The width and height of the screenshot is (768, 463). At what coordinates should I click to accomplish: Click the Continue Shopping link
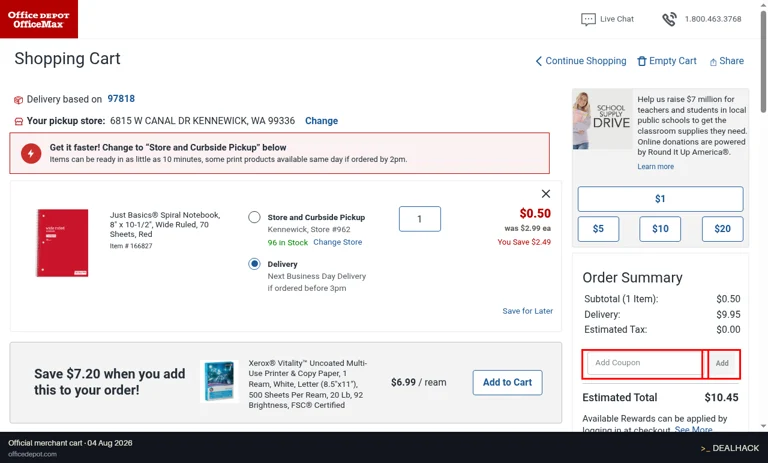(x=586, y=61)
